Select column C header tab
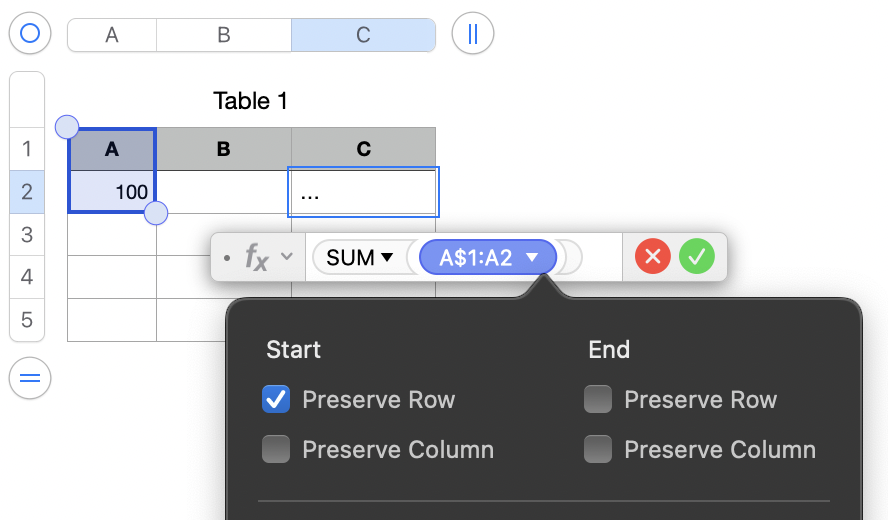Screen dimensions: 888x520 pos(363,35)
